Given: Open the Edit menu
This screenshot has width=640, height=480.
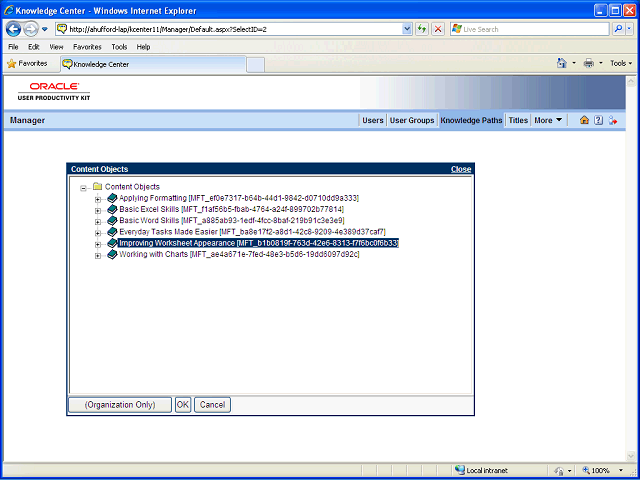Looking at the screenshot, I should click(x=33, y=47).
